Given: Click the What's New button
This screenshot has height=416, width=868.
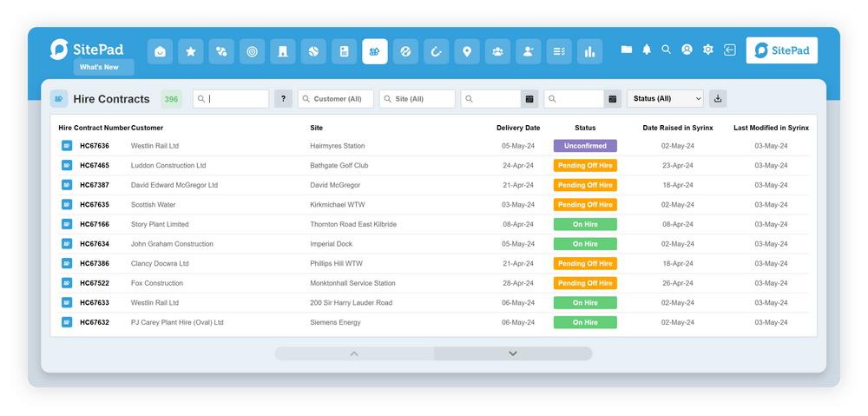Looking at the screenshot, I should click(103, 67).
